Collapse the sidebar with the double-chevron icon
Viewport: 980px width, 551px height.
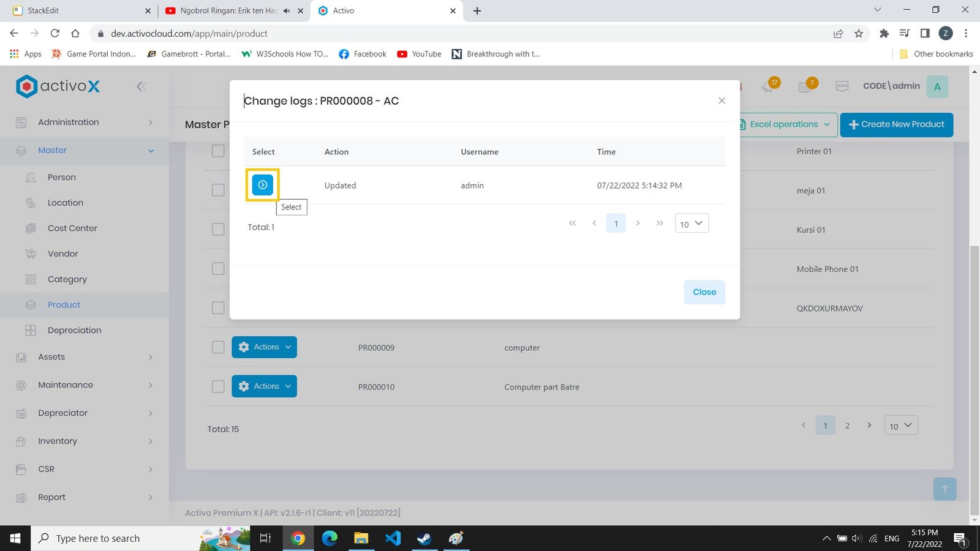pyautogui.click(x=141, y=86)
